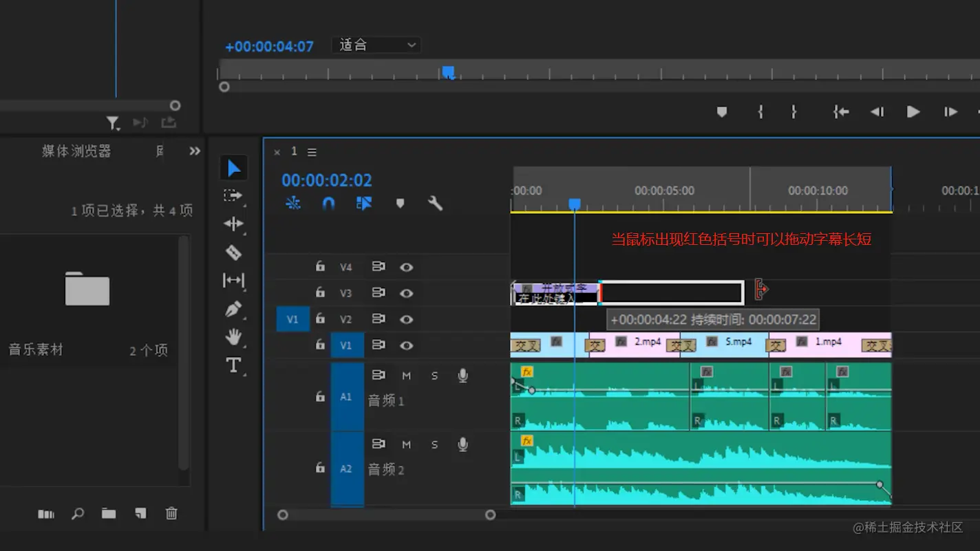This screenshot has height=551, width=980.
Task: Click New Item icon in project panel
Action: coord(140,513)
